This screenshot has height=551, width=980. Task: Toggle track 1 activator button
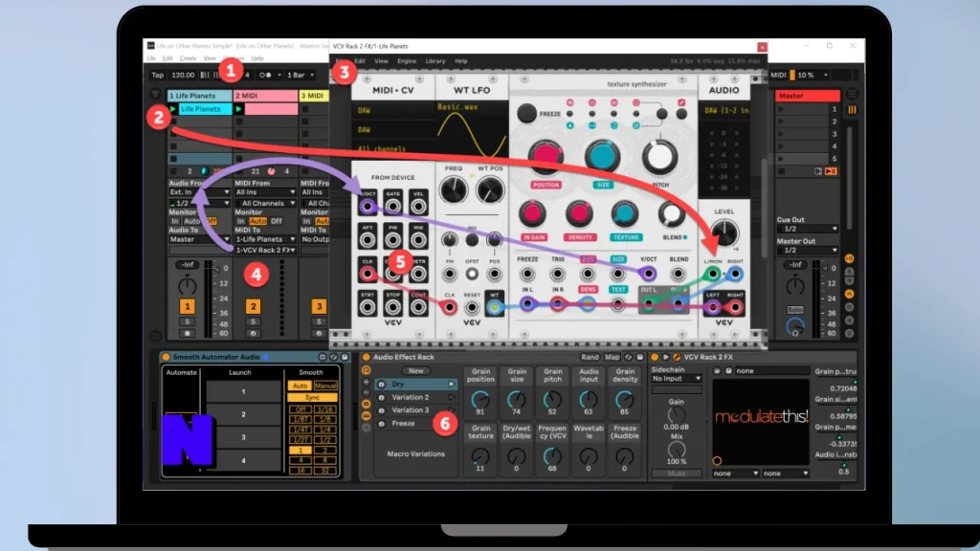[x=187, y=307]
